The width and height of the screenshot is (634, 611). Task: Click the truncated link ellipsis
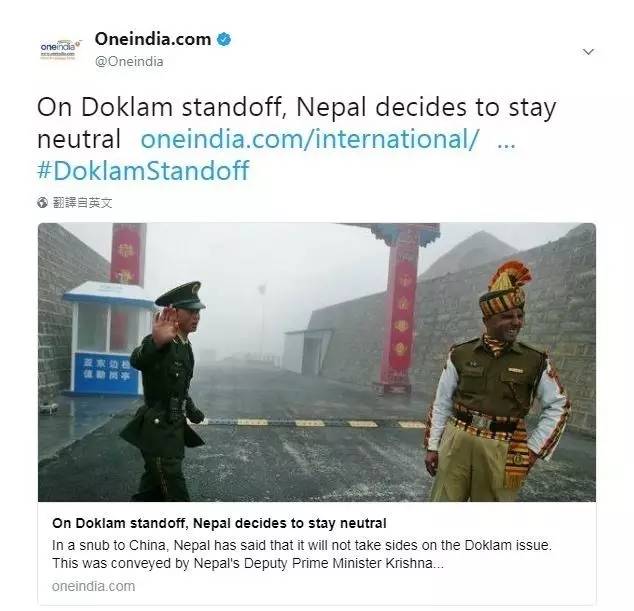pos(506,144)
